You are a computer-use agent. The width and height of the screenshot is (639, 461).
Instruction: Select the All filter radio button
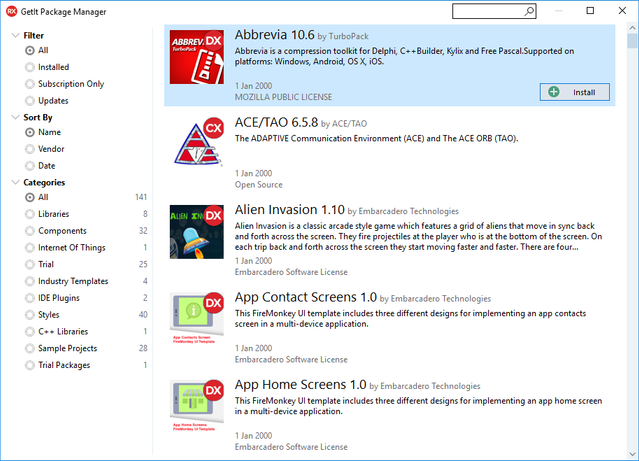(x=30, y=51)
